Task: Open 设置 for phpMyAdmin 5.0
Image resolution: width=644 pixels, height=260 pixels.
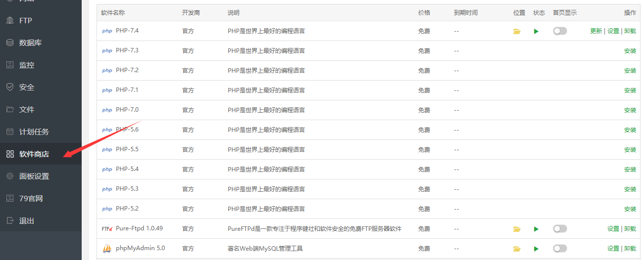Action: 613,249
